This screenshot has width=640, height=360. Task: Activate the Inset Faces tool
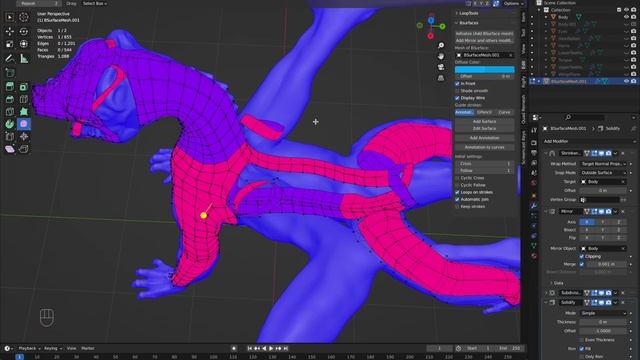pyautogui.click(x=24, y=87)
